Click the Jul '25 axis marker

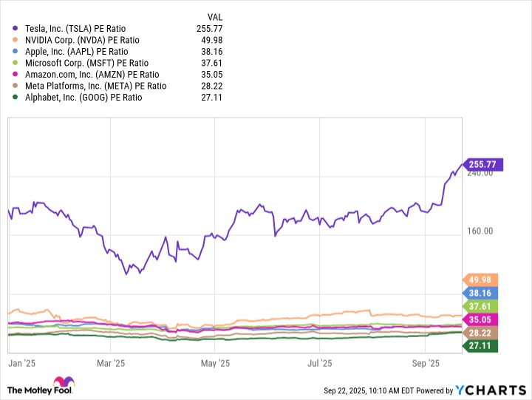click(319, 364)
